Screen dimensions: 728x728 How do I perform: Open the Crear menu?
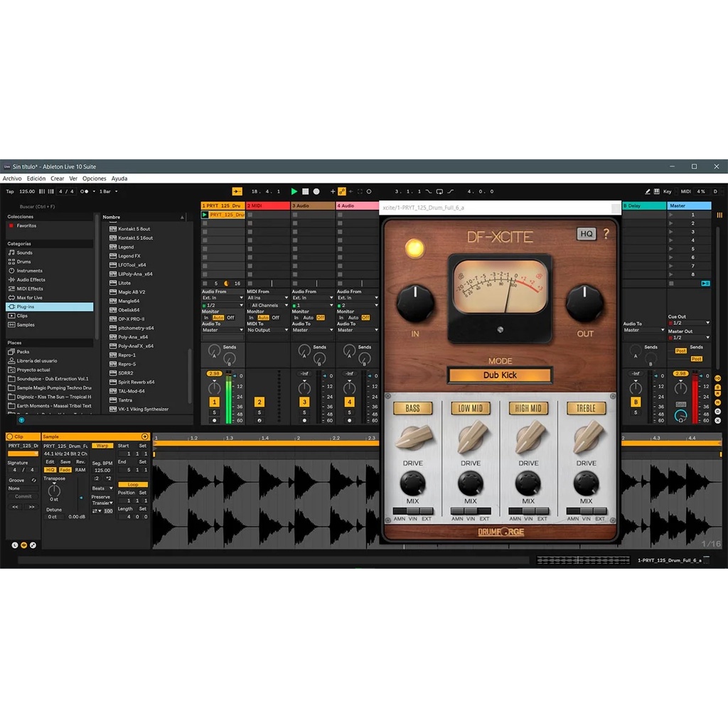click(57, 178)
